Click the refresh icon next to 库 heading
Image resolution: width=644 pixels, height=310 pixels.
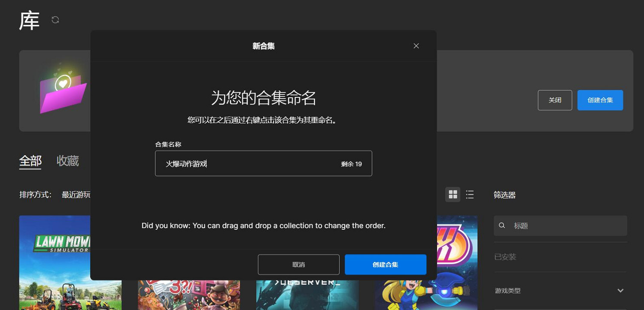[x=55, y=19]
